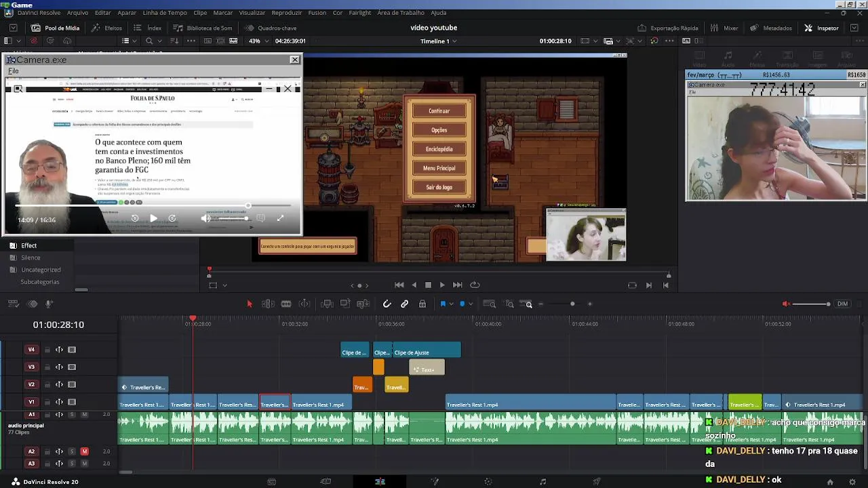
Task: Adjust the monitor volume slider
Action: (811, 304)
